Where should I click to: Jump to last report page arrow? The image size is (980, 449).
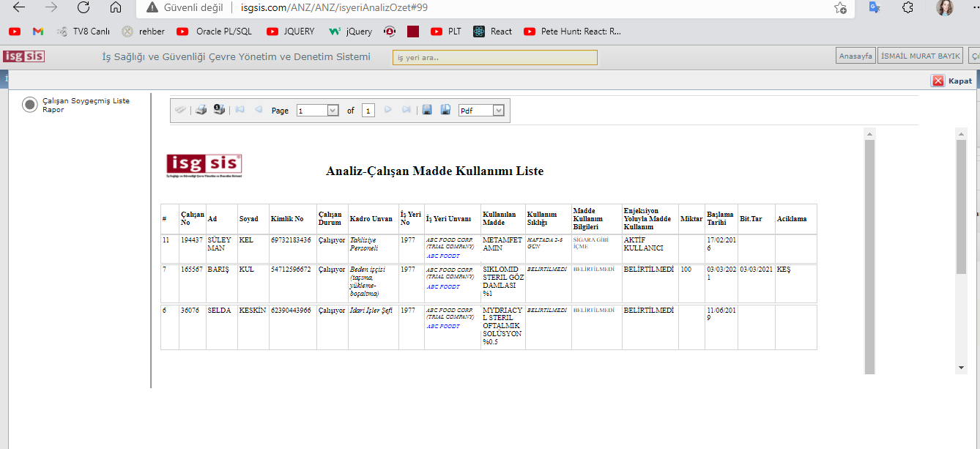[407, 110]
